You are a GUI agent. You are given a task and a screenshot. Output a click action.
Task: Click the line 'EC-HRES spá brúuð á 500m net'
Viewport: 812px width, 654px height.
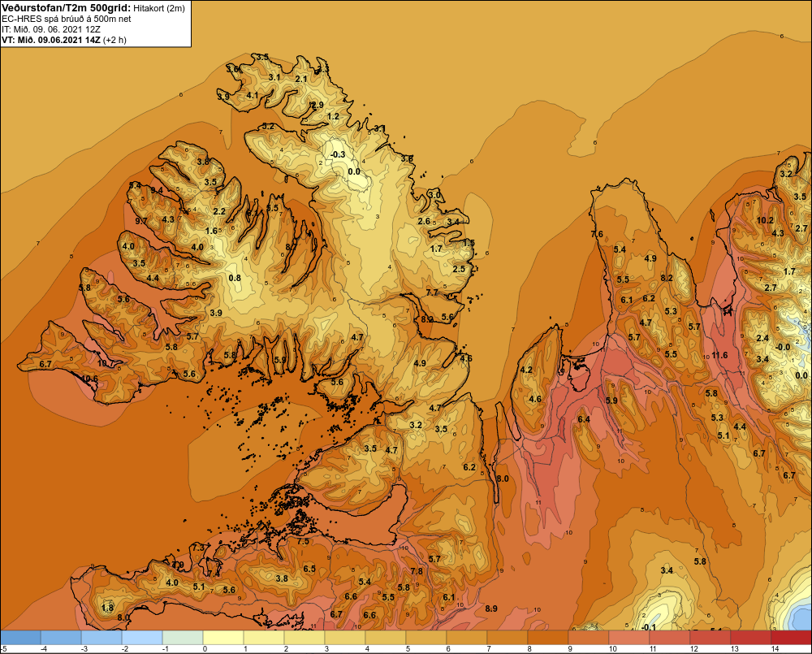(x=67, y=19)
